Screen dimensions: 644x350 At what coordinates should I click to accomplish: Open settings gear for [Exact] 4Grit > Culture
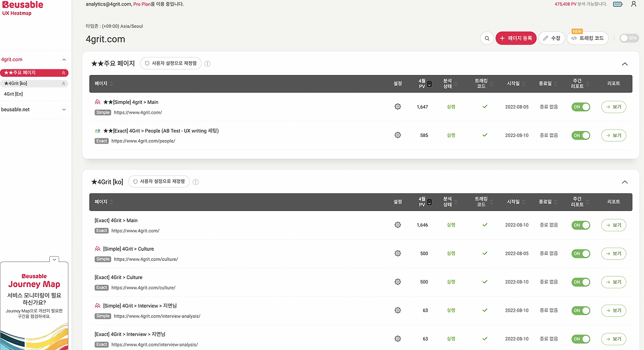click(x=397, y=282)
